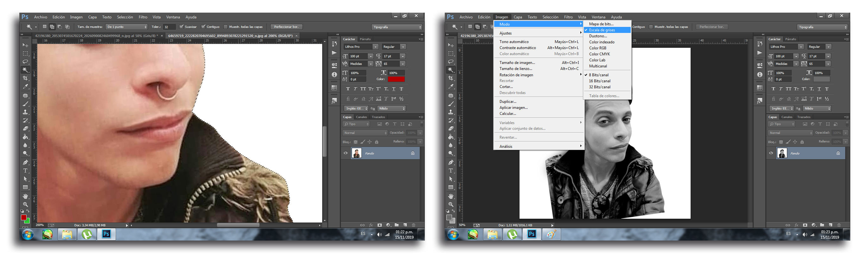
Task: Select the Clone Stamp tool in the 200% zoom window
Action: pos(25,112)
